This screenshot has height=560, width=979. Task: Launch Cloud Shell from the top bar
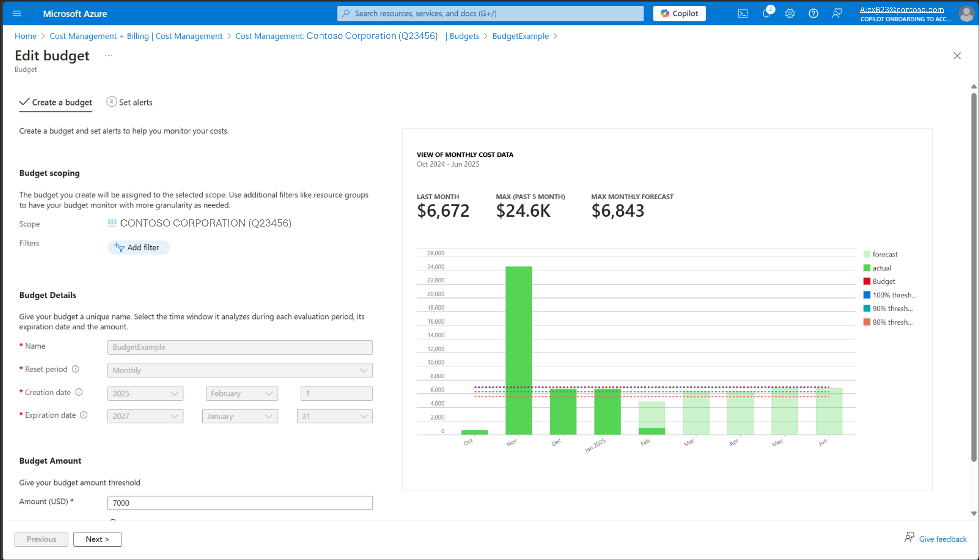point(742,13)
